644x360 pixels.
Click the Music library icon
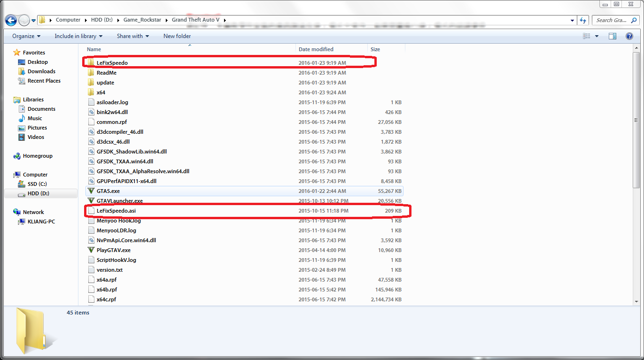tap(22, 118)
